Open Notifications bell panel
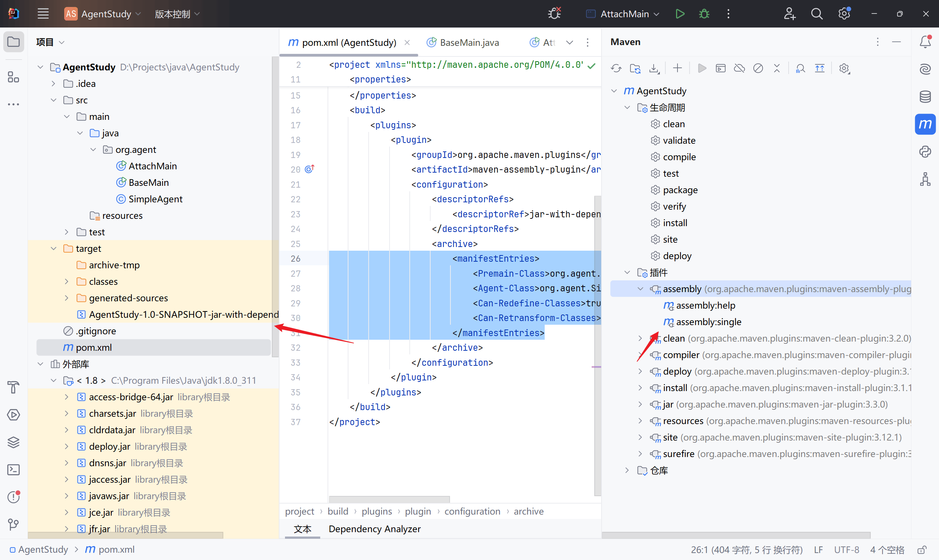939x560 pixels. 925,41
